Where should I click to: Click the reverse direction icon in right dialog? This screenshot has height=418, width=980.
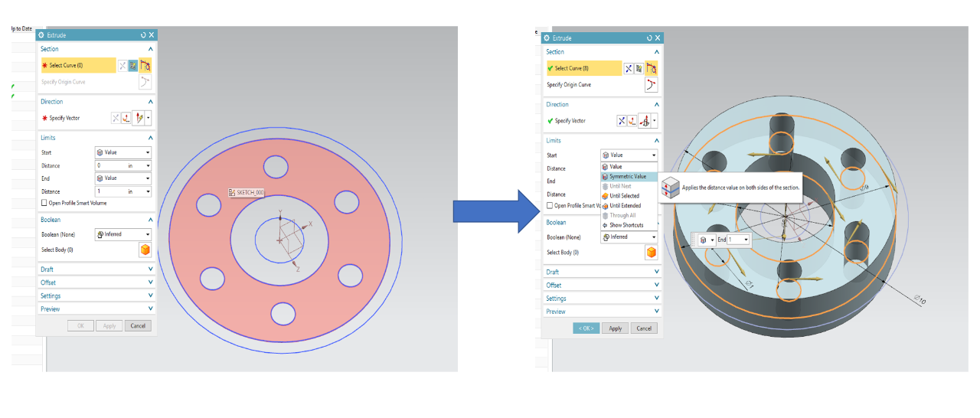(622, 121)
